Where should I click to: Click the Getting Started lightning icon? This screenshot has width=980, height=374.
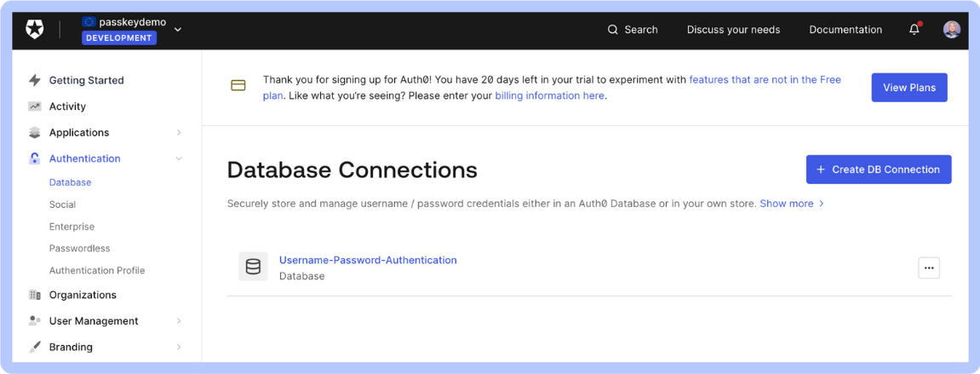(35, 80)
